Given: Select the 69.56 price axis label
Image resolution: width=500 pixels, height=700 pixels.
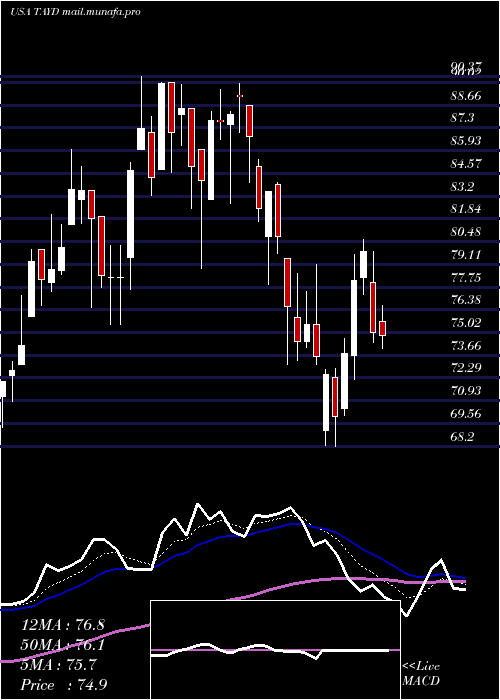Looking at the screenshot, I should [x=466, y=413].
